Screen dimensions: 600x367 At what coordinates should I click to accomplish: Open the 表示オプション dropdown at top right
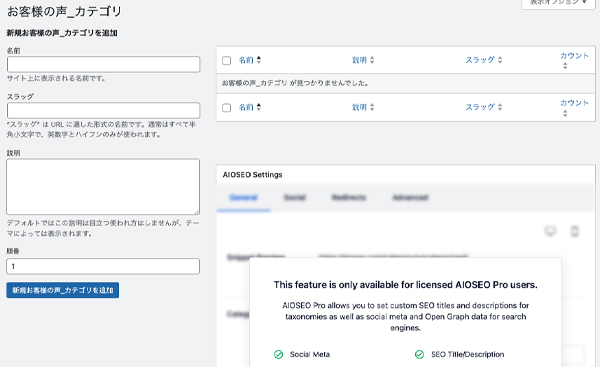(558, 3)
